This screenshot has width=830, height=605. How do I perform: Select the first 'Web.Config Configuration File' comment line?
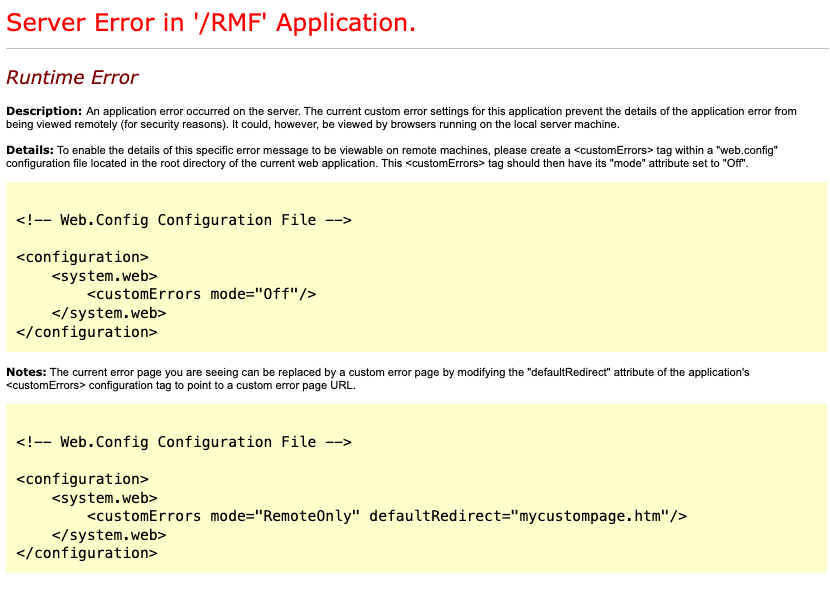(x=183, y=219)
